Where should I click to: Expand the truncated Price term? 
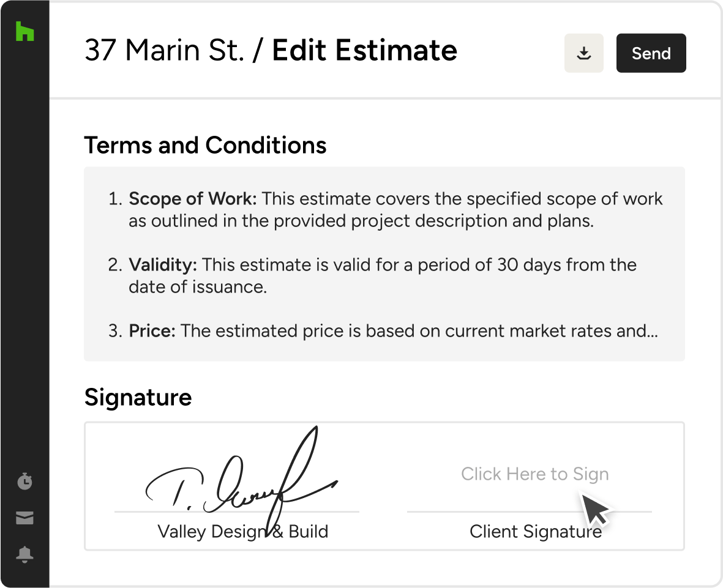click(x=383, y=331)
